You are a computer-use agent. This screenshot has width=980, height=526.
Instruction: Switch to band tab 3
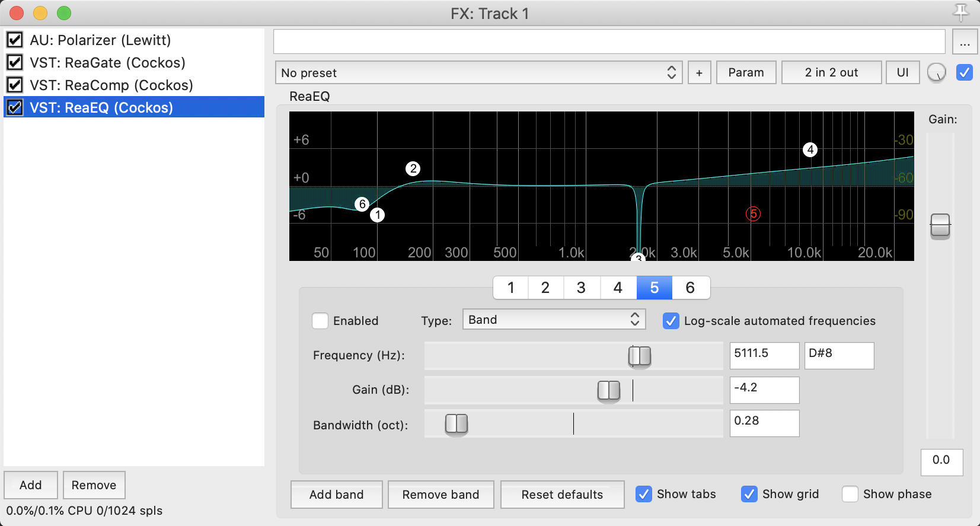[581, 288]
